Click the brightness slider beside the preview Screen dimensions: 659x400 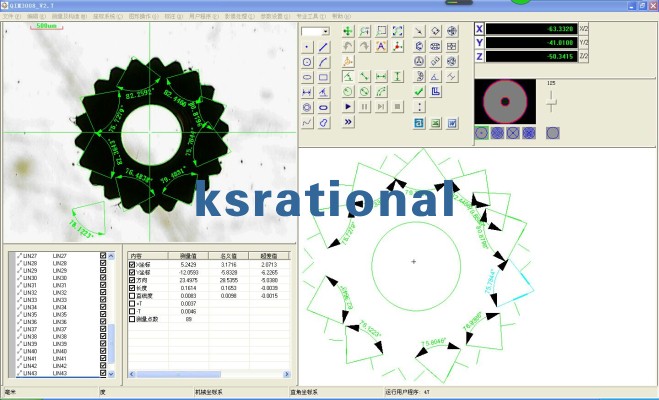550,101
